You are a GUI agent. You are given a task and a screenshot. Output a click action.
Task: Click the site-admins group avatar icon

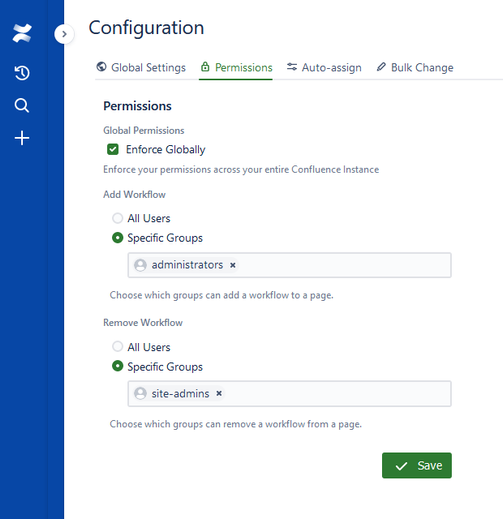pyautogui.click(x=140, y=393)
